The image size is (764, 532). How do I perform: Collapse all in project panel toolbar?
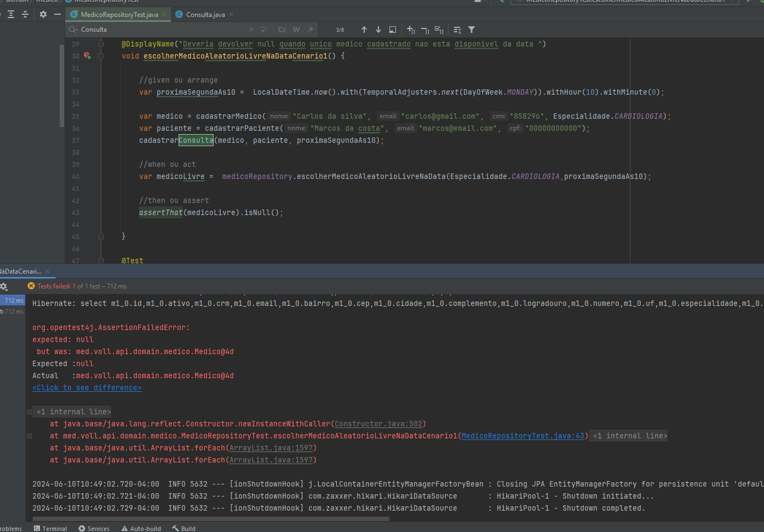[25, 14]
